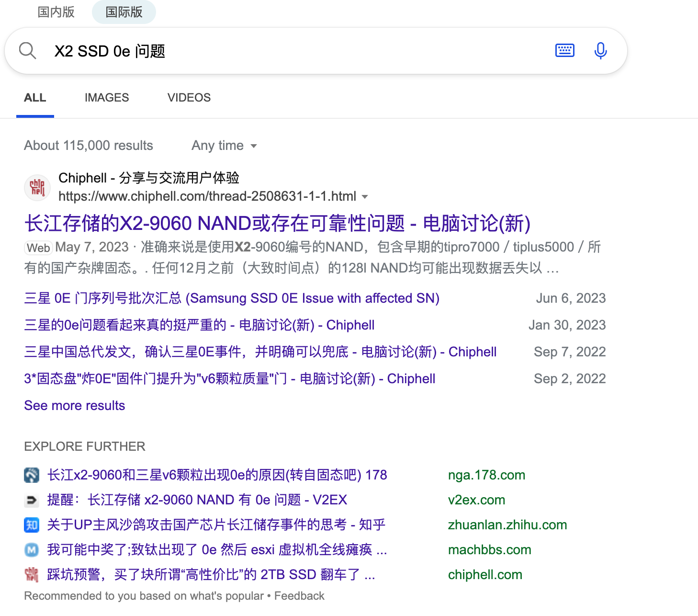Switch to the VIDEOS tab
This screenshot has width=698, height=616.
point(189,98)
